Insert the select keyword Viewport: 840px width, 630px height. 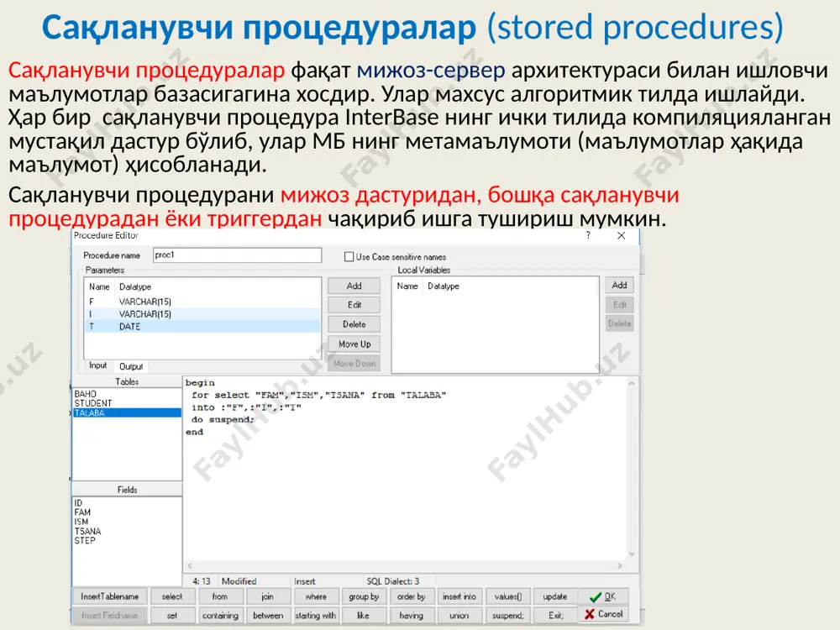pos(172,596)
